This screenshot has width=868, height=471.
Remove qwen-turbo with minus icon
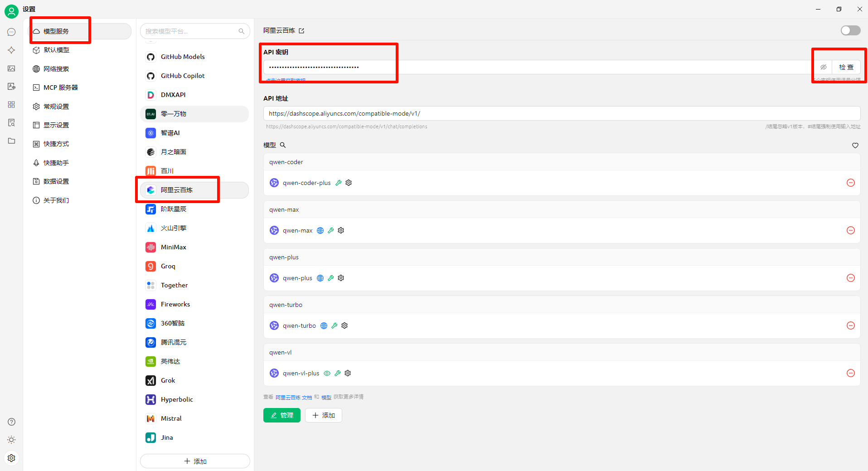pos(851,325)
